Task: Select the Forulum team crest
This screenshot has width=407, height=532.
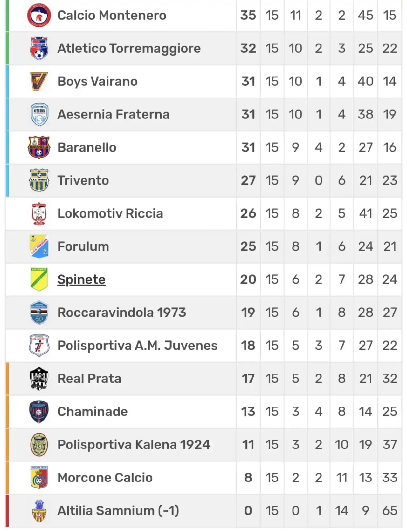Action: point(39,246)
